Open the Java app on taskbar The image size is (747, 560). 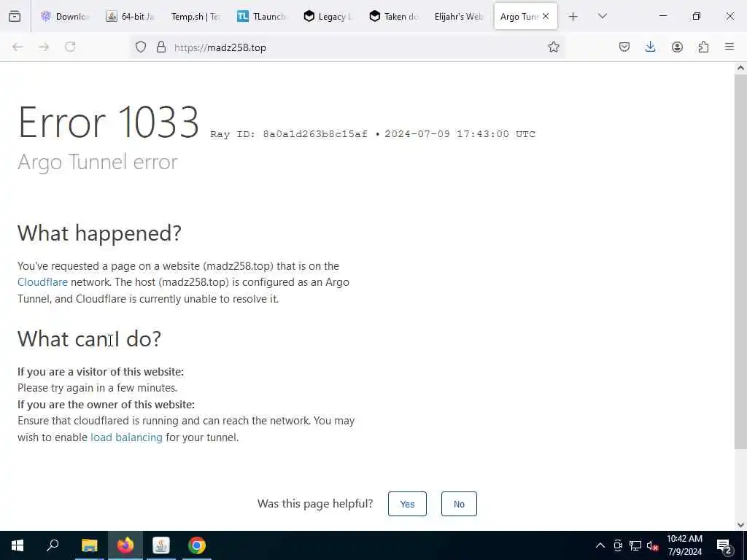coord(161,545)
